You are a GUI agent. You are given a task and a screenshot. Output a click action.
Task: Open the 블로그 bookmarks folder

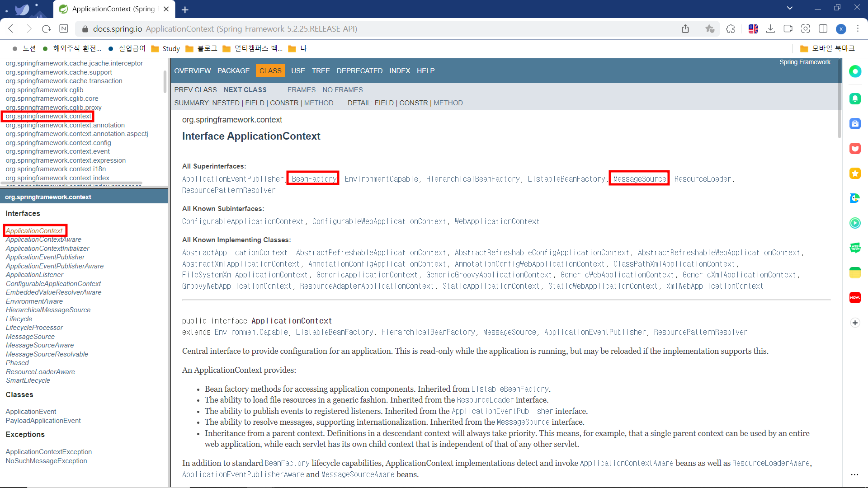pos(202,48)
